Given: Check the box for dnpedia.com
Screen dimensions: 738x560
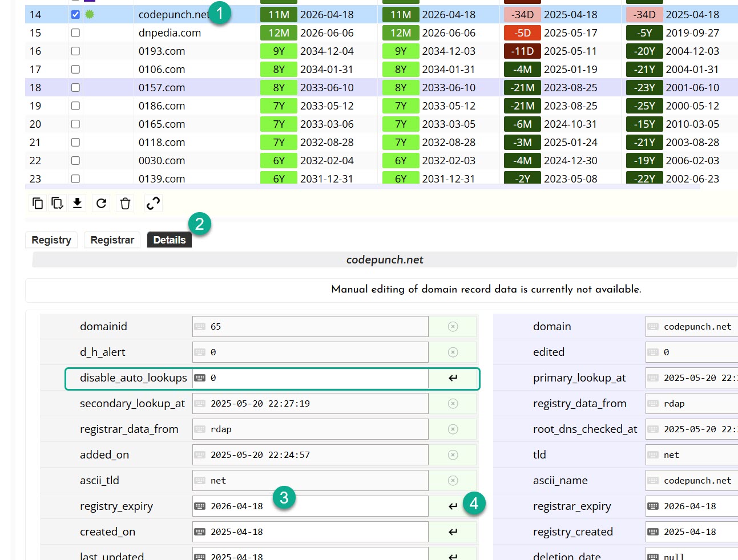Looking at the screenshot, I should [x=75, y=33].
